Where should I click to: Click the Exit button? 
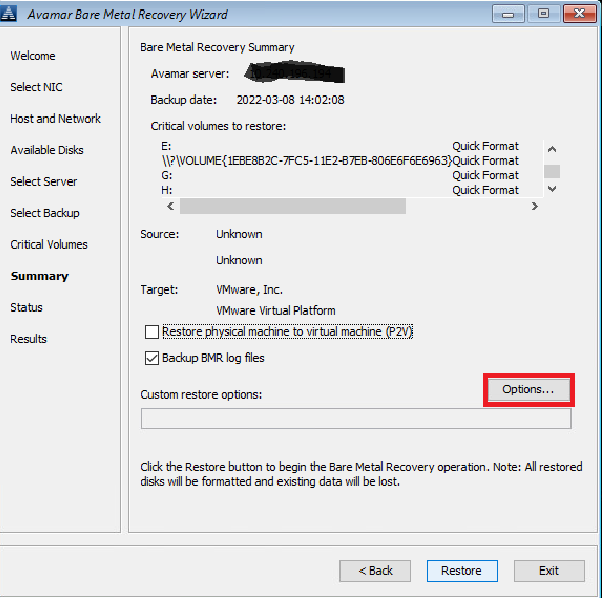coord(549,571)
